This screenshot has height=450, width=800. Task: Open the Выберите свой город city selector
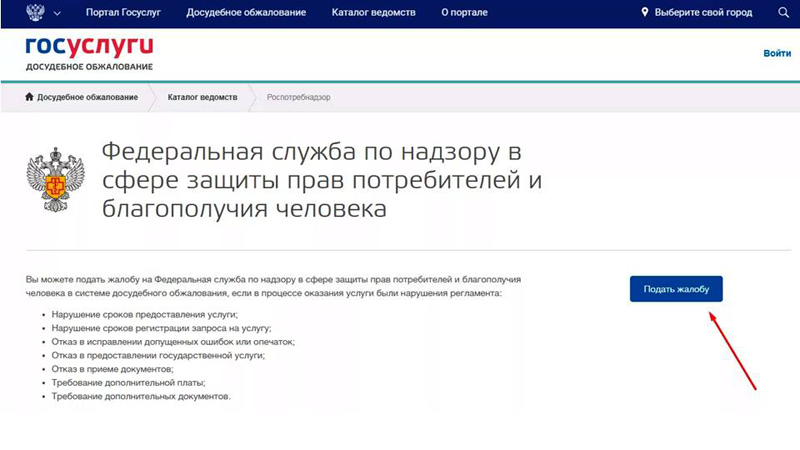[704, 14]
